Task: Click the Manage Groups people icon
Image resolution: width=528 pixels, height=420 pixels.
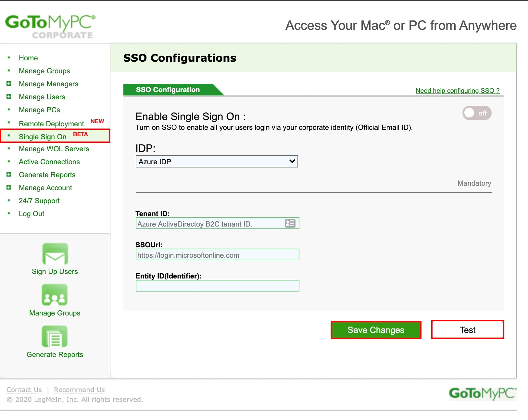Action: pyautogui.click(x=55, y=295)
